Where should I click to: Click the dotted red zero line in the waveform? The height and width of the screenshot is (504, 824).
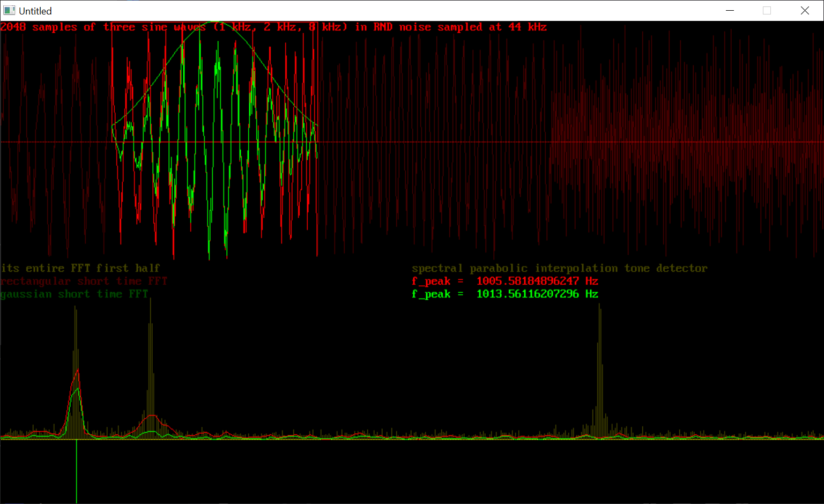point(429,142)
